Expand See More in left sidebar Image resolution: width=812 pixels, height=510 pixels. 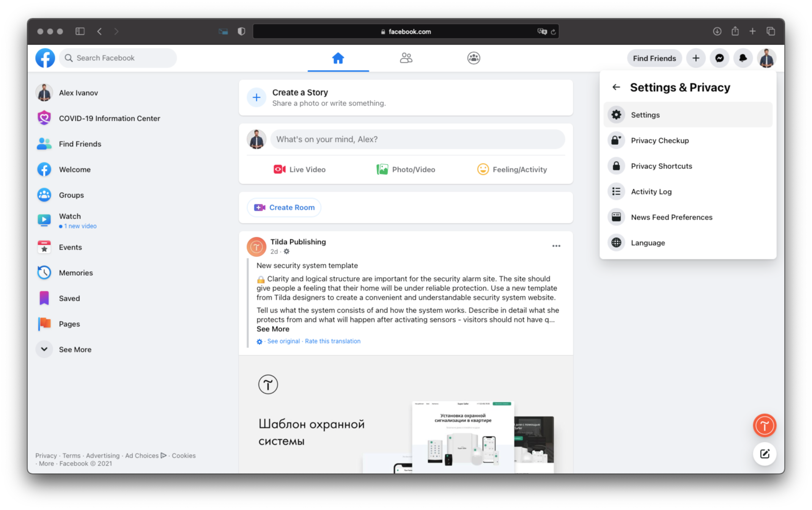click(x=64, y=350)
